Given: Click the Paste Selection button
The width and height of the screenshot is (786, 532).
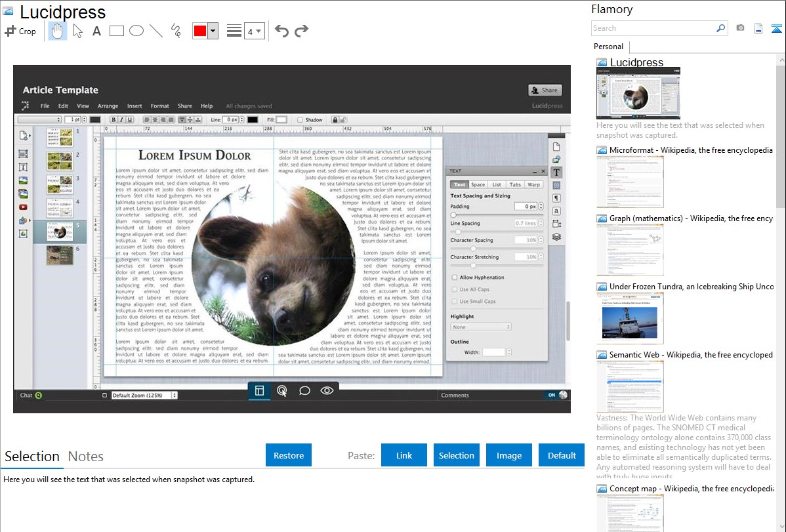Looking at the screenshot, I should [x=457, y=455].
